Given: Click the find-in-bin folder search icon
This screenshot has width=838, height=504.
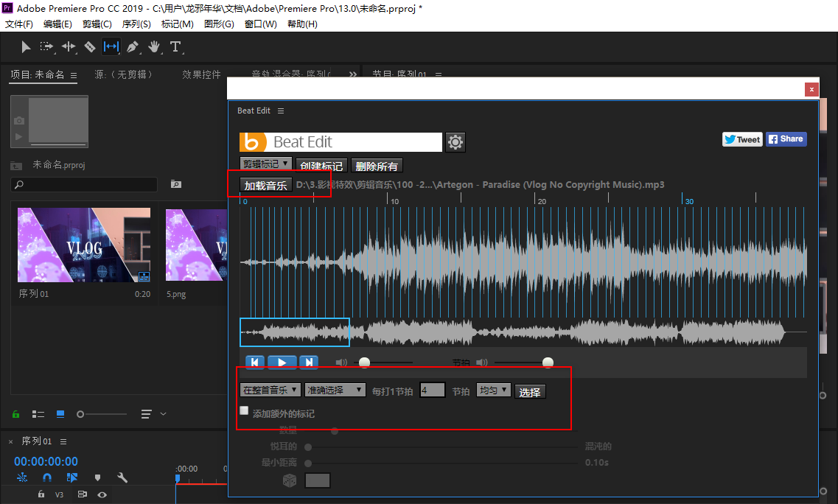Looking at the screenshot, I should point(176,184).
